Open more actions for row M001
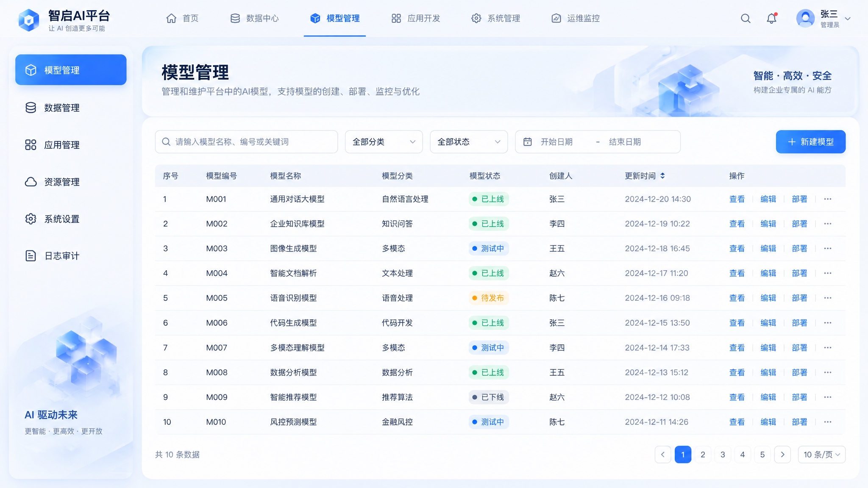 (828, 199)
